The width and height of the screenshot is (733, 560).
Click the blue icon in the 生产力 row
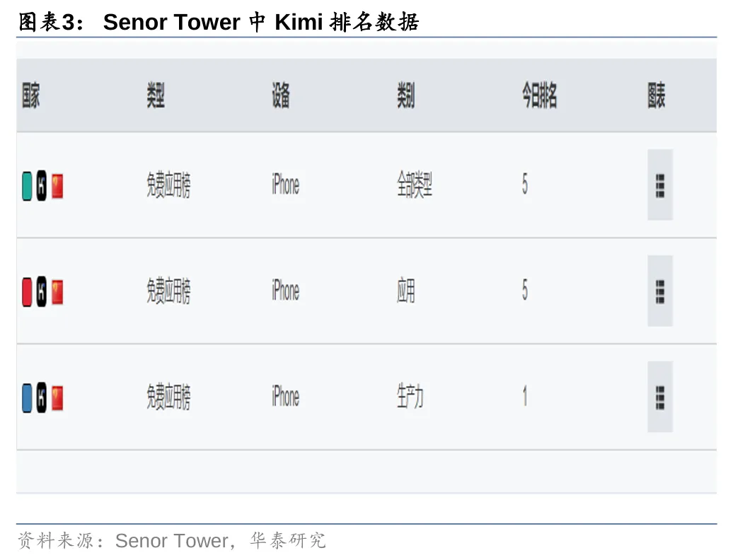coord(27,397)
